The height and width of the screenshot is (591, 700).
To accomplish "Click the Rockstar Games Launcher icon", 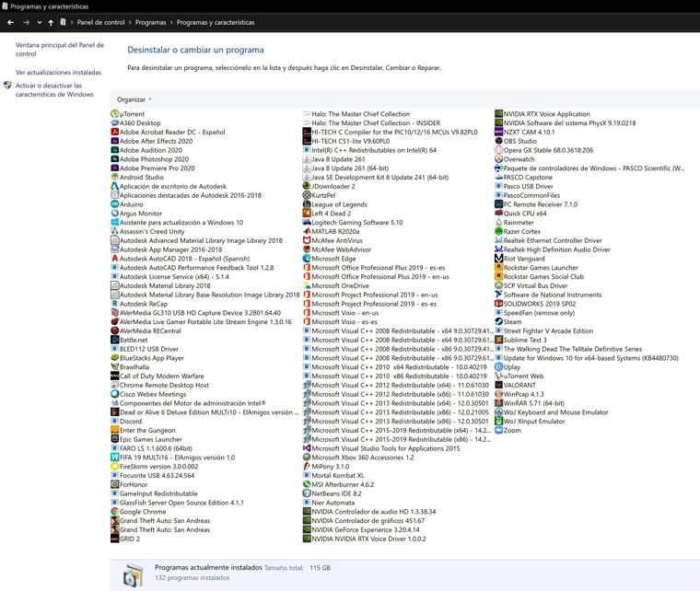I will (498, 268).
